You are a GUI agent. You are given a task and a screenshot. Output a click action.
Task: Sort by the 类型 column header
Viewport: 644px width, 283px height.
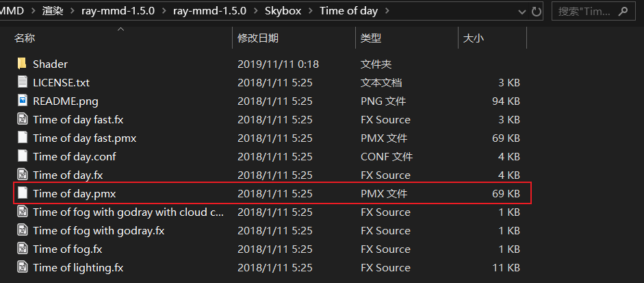click(x=371, y=38)
